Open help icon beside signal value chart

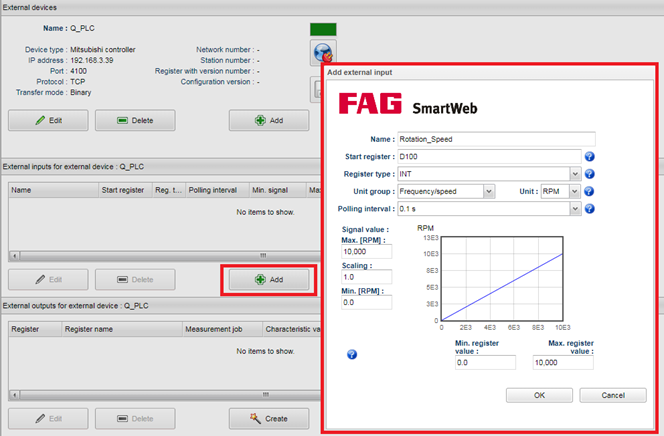(352, 354)
